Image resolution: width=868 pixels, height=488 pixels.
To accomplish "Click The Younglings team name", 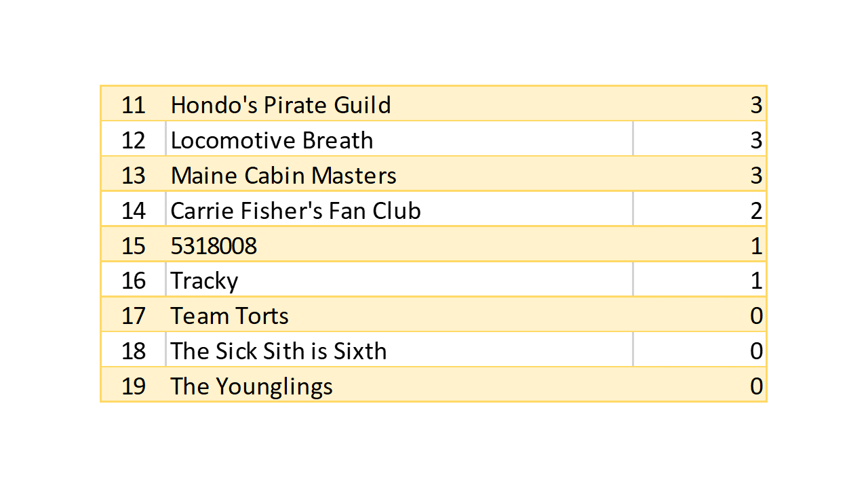I will 252,387.
